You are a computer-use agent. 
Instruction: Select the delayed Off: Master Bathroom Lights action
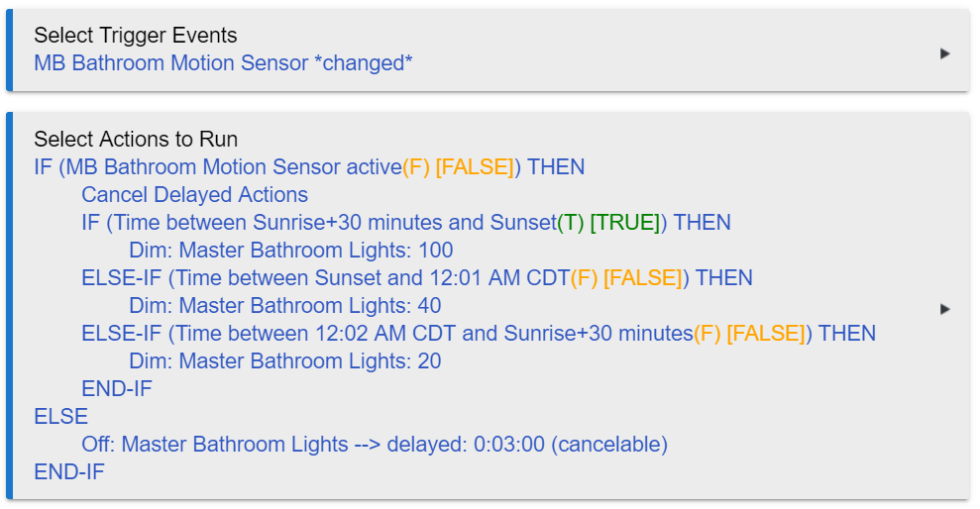pos(375,445)
